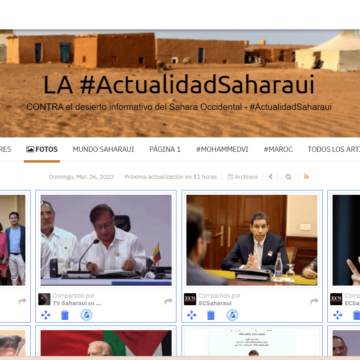Image resolution: width=360 pixels, height=360 pixels.
Task: Click the circular block icon on TV Saharaui card
Action: click(86, 315)
